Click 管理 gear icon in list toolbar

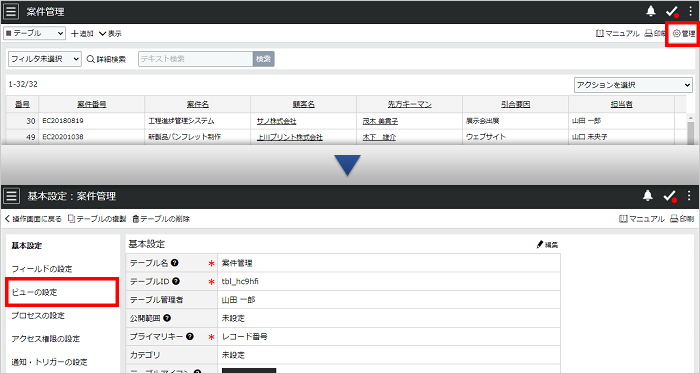677,33
